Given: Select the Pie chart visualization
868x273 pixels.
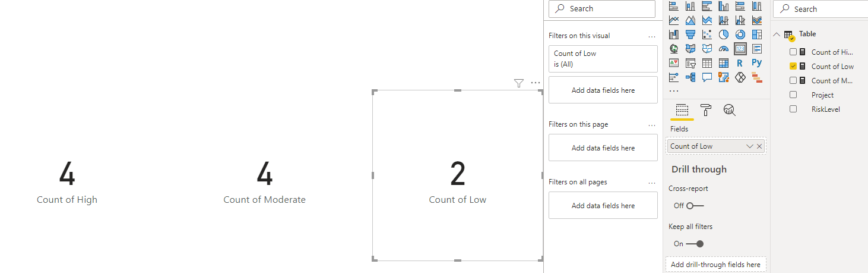Looking at the screenshot, I should [x=724, y=34].
